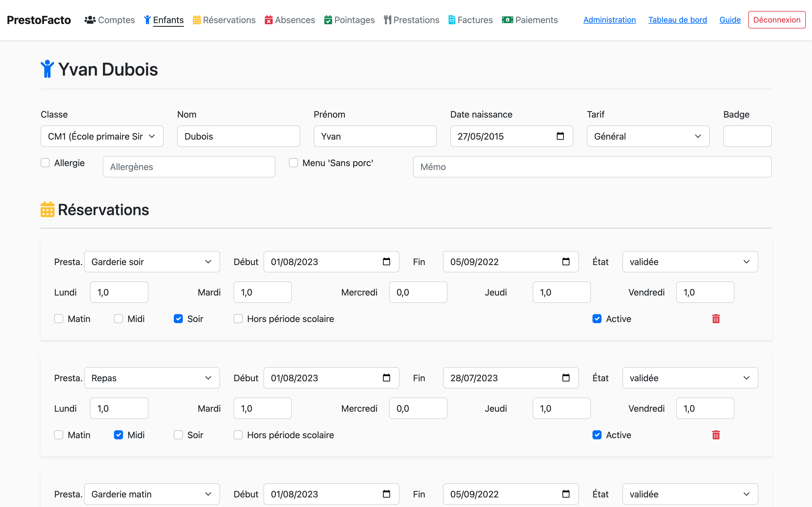The width and height of the screenshot is (812, 507).
Task: Click the Prestations utensils icon
Action: [x=387, y=20]
